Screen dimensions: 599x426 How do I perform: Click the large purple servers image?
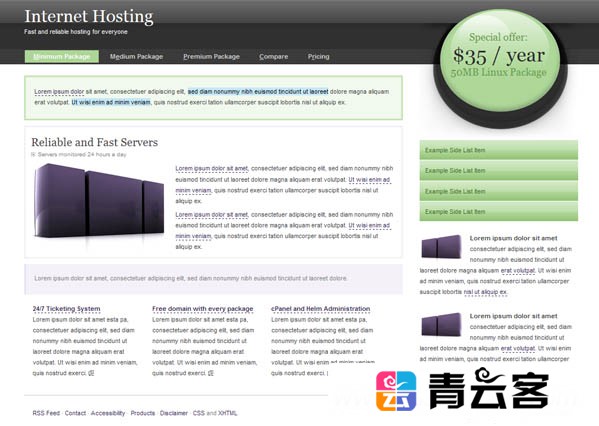[99, 201]
